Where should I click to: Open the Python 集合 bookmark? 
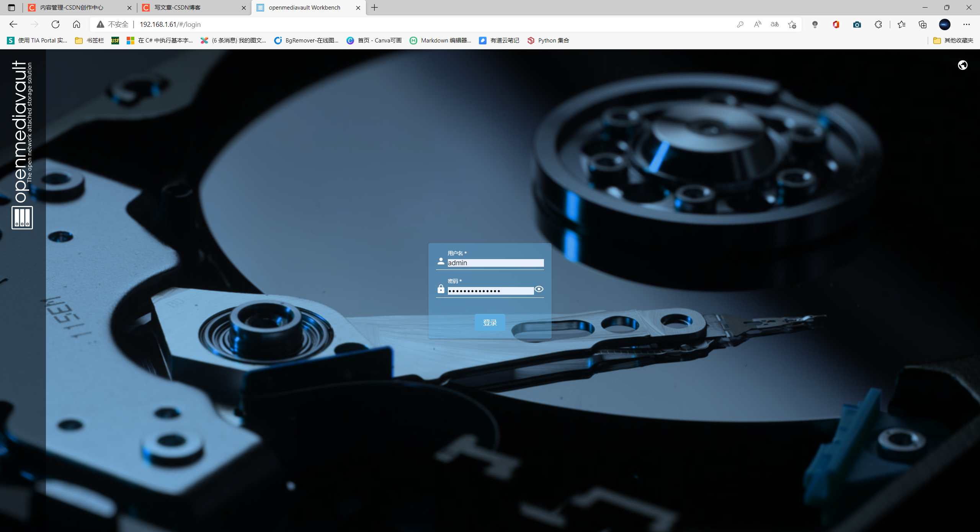coord(548,40)
